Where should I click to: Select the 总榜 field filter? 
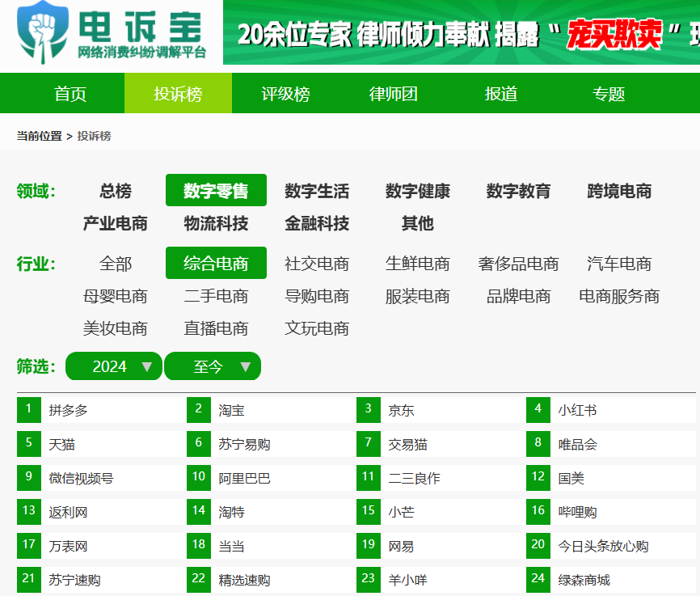[x=116, y=191]
